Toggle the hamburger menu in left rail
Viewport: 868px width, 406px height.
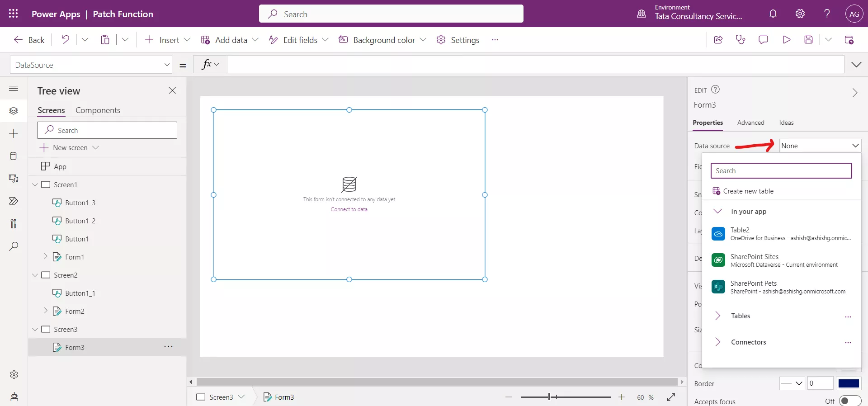(x=14, y=88)
